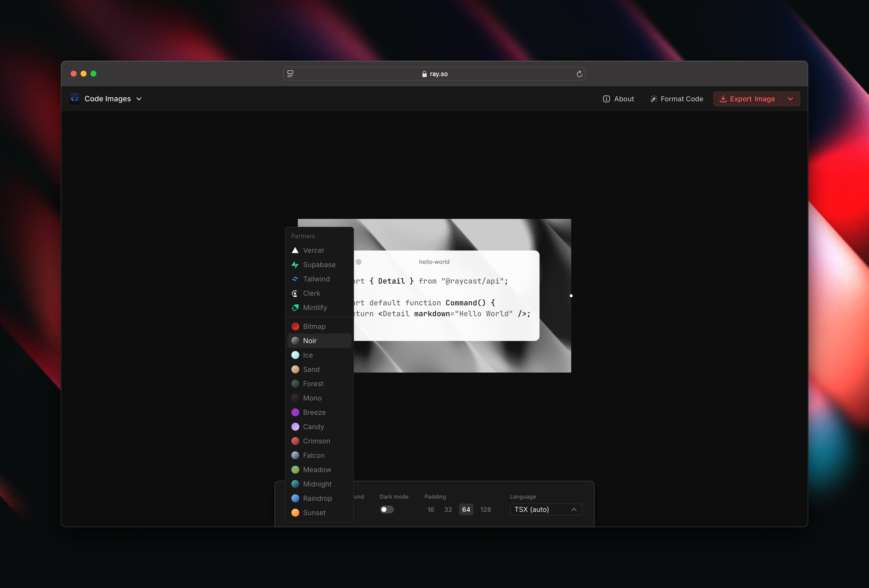This screenshot has width=869, height=588.
Task: Click the browser page reload icon
Action: 579,74
